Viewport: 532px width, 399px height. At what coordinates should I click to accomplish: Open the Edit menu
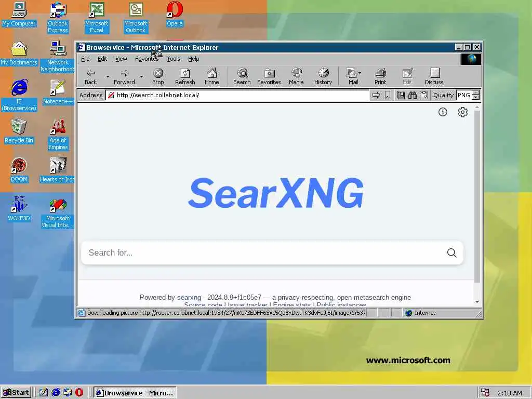102,59
